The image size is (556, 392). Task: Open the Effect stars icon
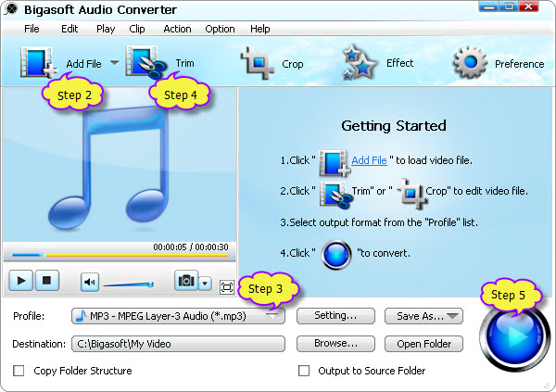point(359,62)
